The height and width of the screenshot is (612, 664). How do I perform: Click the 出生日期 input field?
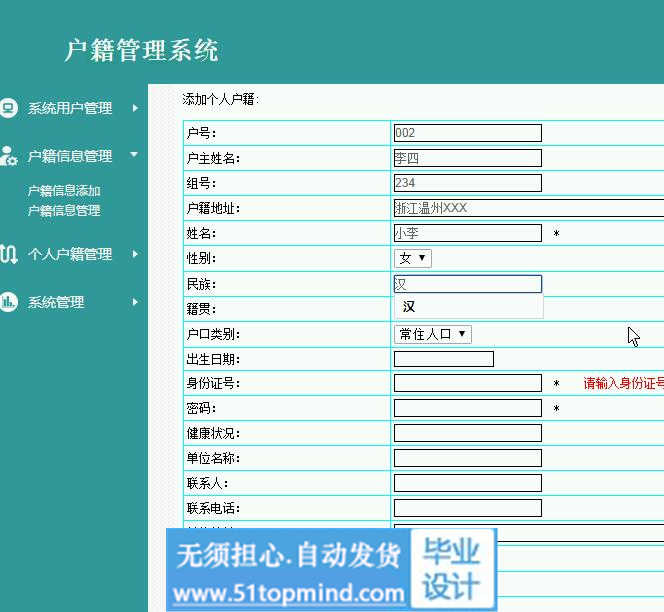443,359
